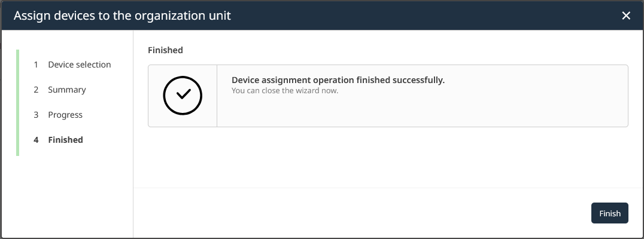Click step number 1 in wizard sidebar
This screenshot has height=239, width=644.
point(36,65)
